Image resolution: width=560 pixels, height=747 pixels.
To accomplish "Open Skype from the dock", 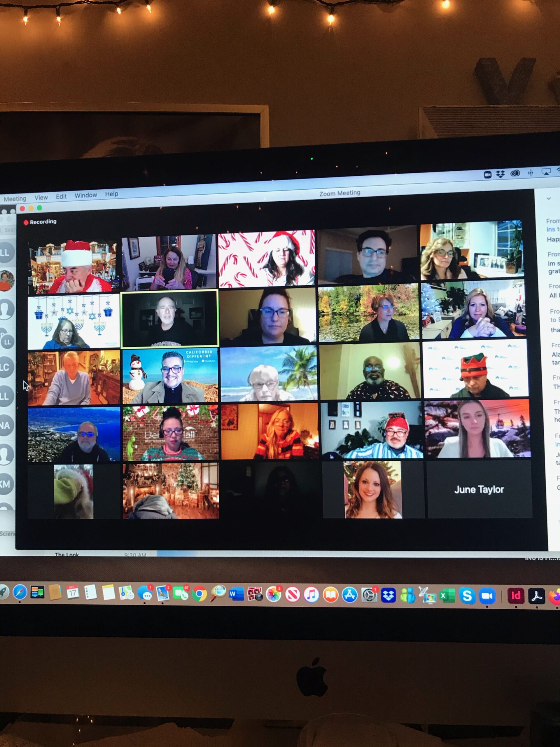I will [467, 596].
